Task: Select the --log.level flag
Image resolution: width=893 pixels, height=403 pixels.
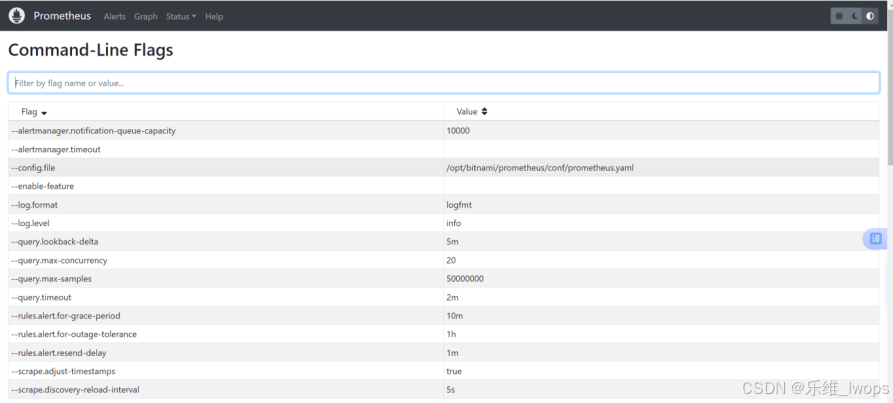Action: 32,223
